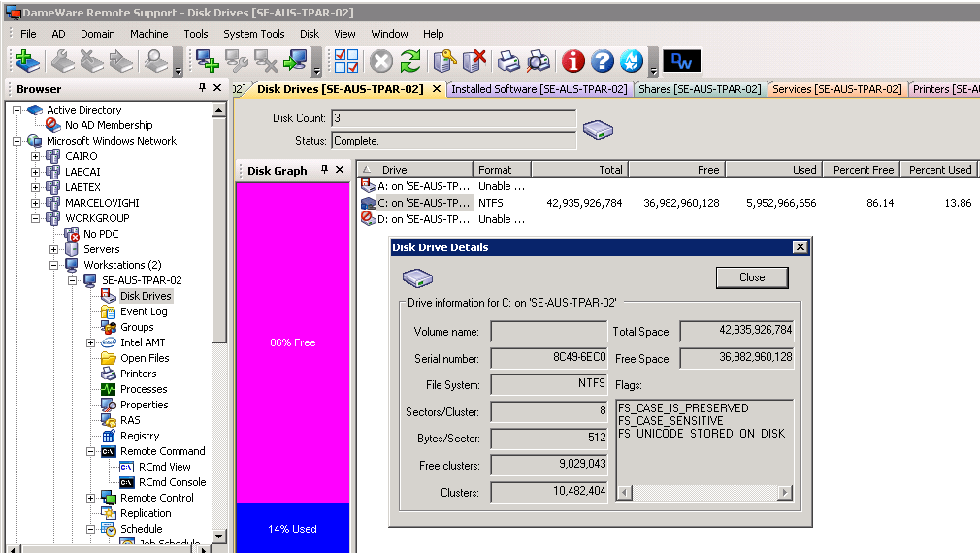Switch to Services [SE-AUS-TPAR-02] tab
The height and width of the screenshot is (553, 980).
pos(836,89)
